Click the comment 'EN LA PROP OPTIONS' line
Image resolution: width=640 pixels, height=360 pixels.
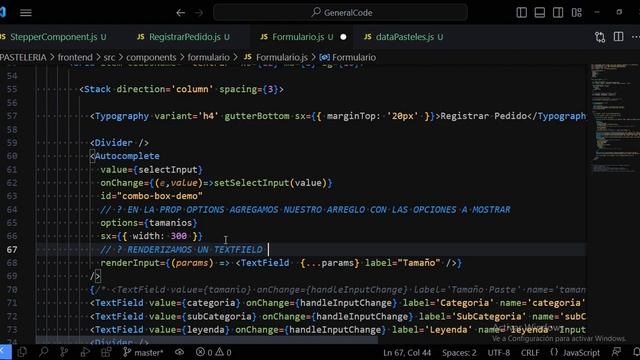[305, 209]
